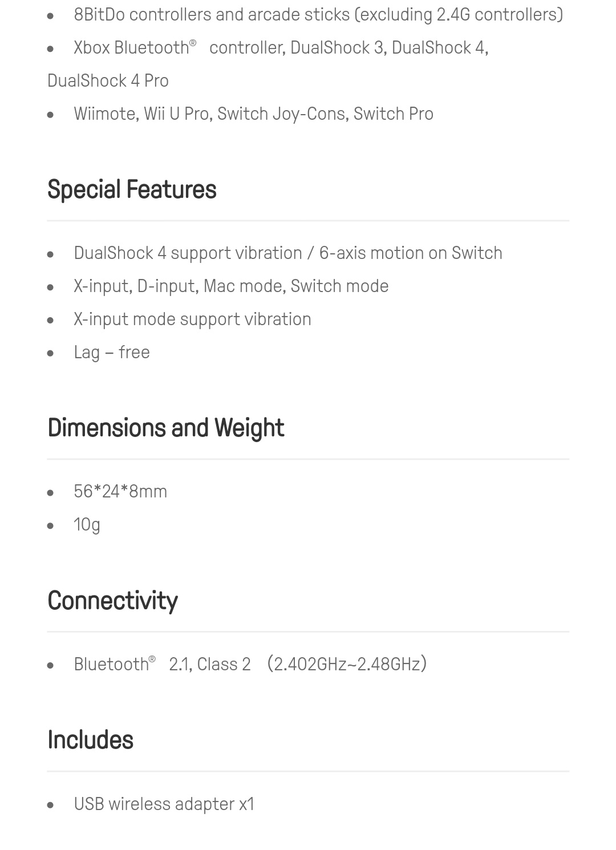The height and width of the screenshot is (850, 616).
Task: Select the 8BitDo controllers and arcade sticks line
Action: tap(318, 15)
